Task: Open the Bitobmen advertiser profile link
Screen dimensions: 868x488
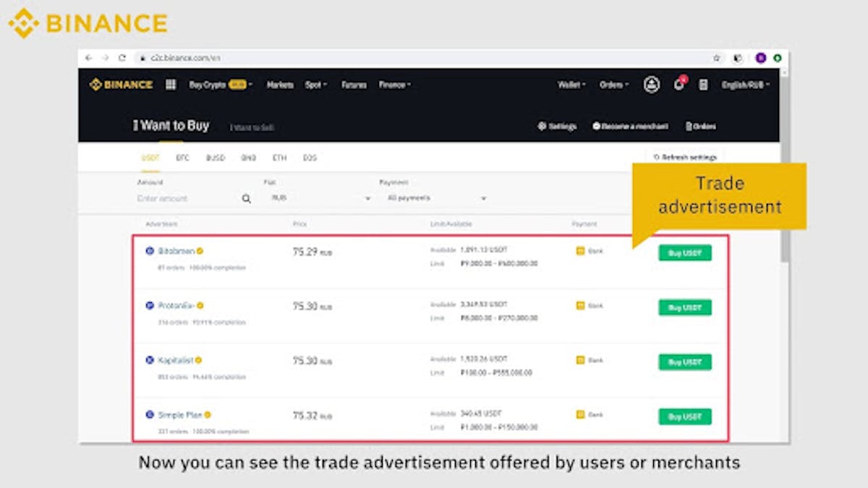Action: pyautogui.click(x=176, y=251)
